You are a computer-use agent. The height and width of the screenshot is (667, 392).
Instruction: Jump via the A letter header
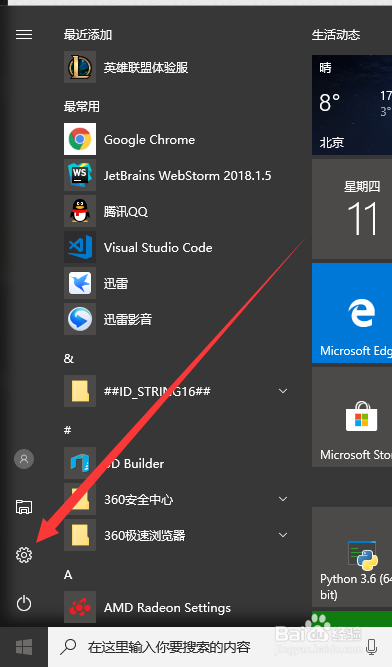pyautogui.click(x=68, y=575)
